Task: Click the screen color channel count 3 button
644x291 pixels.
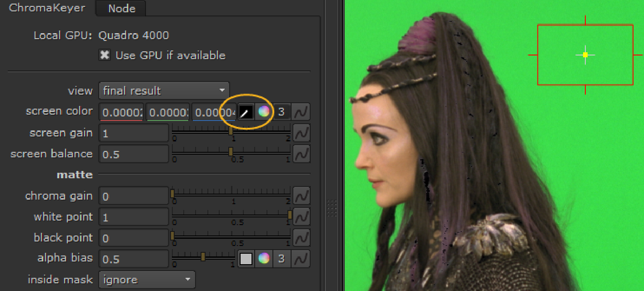Action: [x=282, y=112]
